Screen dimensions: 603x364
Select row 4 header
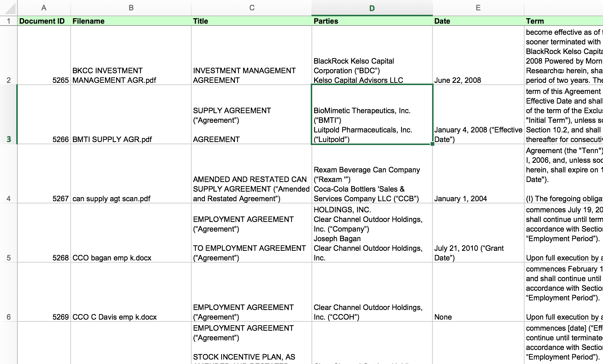click(x=9, y=174)
